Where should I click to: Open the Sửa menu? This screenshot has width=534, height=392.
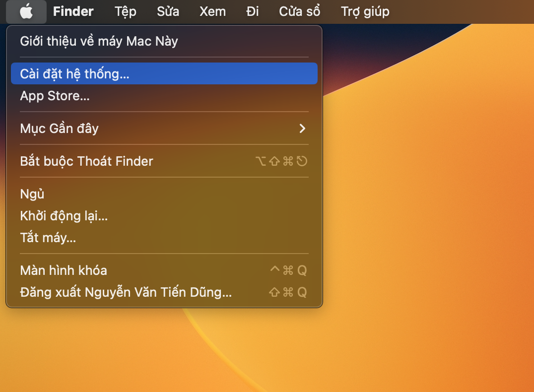click(x=168, y=11)
